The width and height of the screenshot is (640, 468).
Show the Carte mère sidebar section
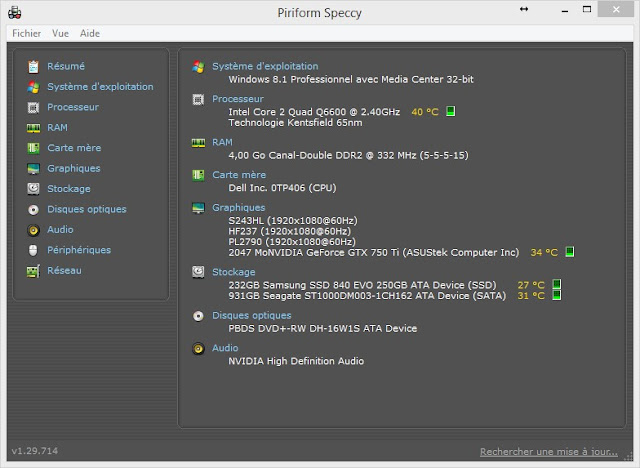pyautogui.click(x=74, y=148)
